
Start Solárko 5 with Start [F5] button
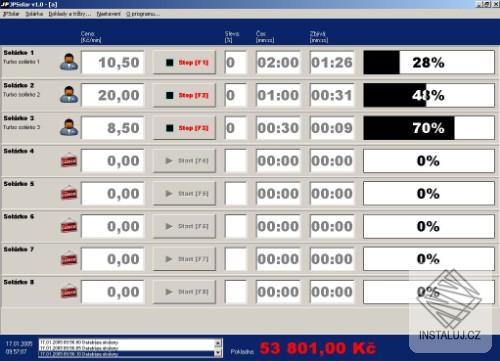pos(184,194)
